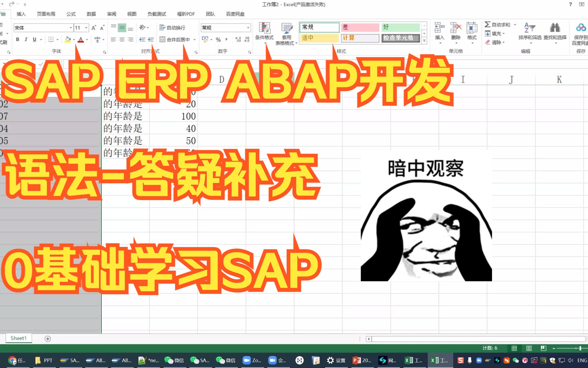This screenshot has height=368, width=588.
Task: Apply comma style icon
Action: point(226,39)
